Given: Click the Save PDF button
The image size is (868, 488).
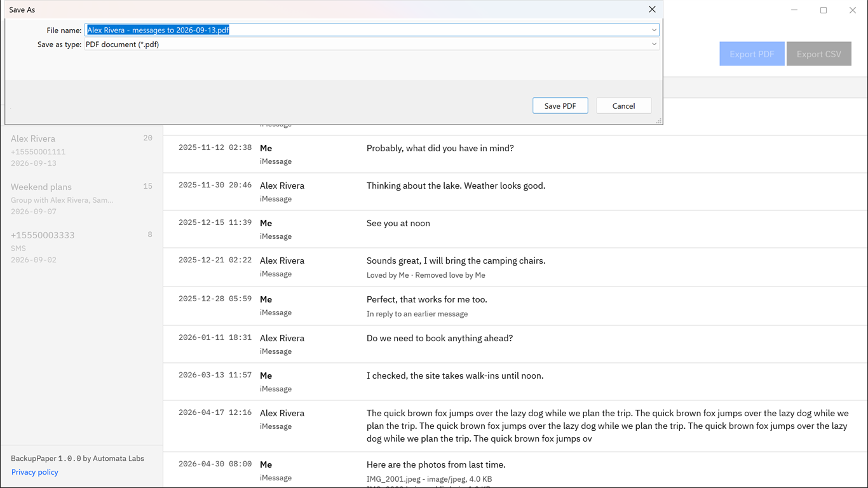Looking at the screenshot, I should 560,106.
